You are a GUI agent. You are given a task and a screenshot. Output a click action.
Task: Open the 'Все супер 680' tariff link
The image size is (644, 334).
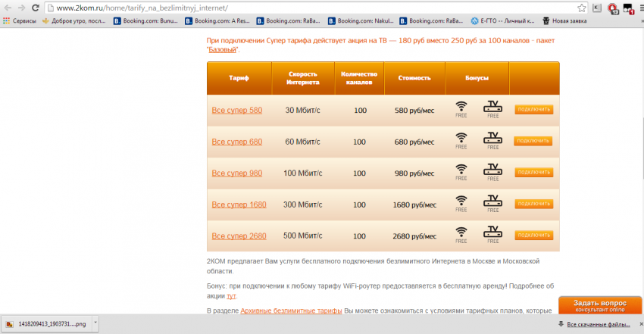click(236, 142)
